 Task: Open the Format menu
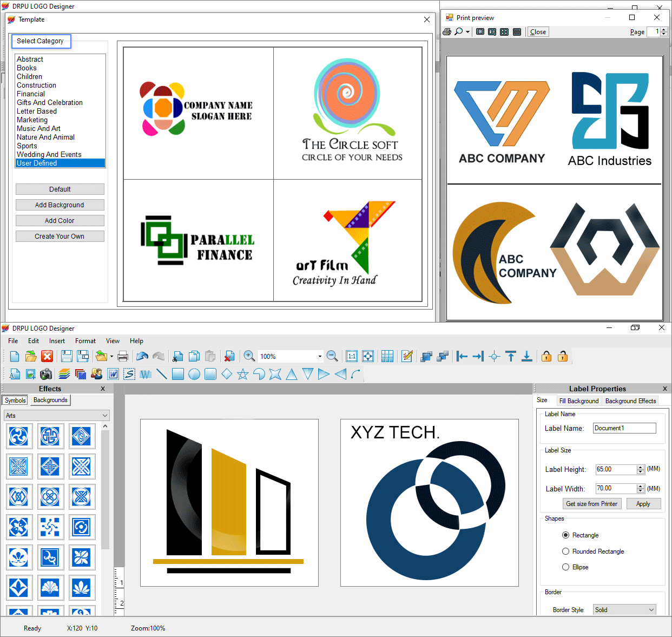coord(85,341)
